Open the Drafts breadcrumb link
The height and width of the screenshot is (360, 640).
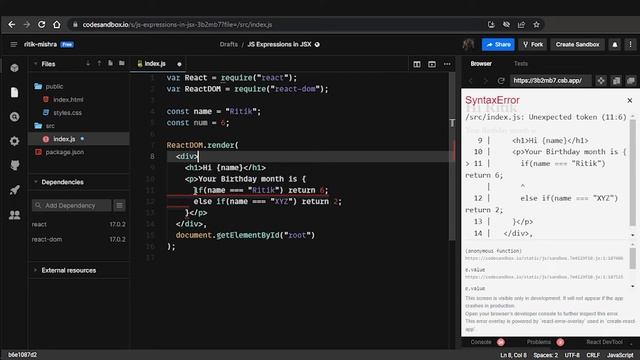pos(229,44)
